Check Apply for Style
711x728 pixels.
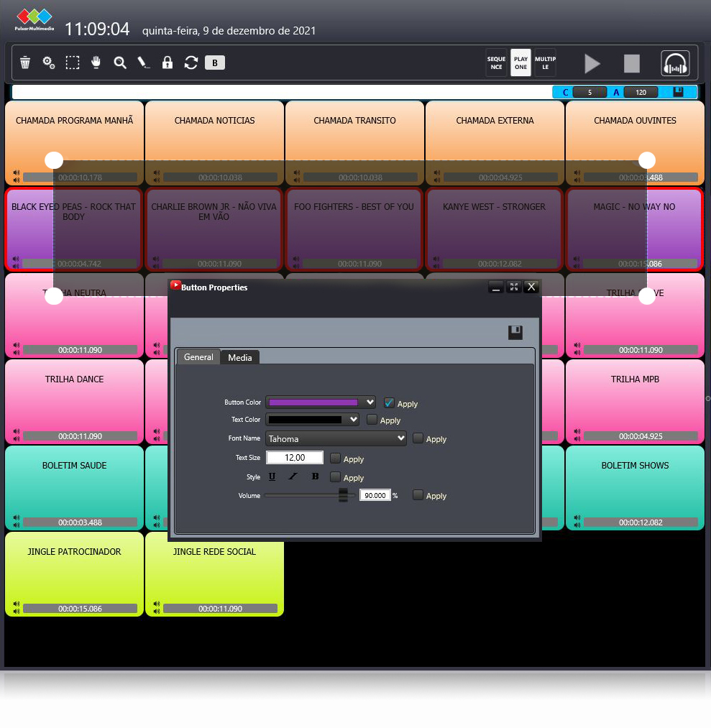335,476
